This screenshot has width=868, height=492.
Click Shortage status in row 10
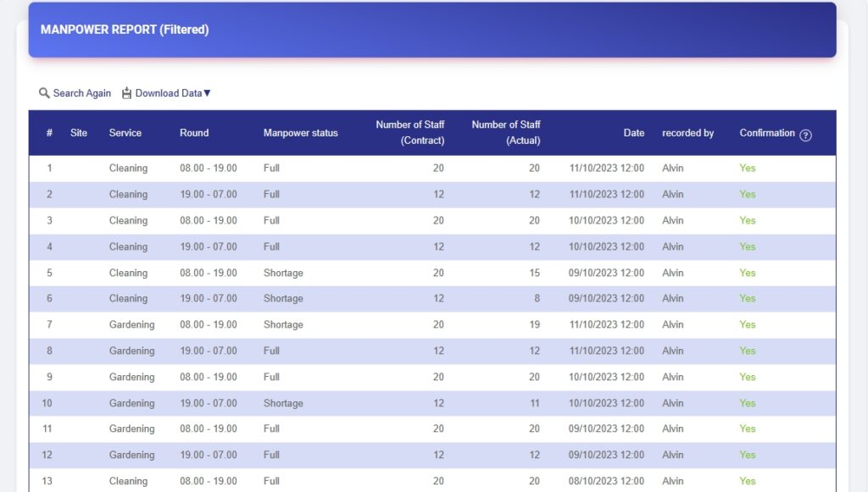283,403
